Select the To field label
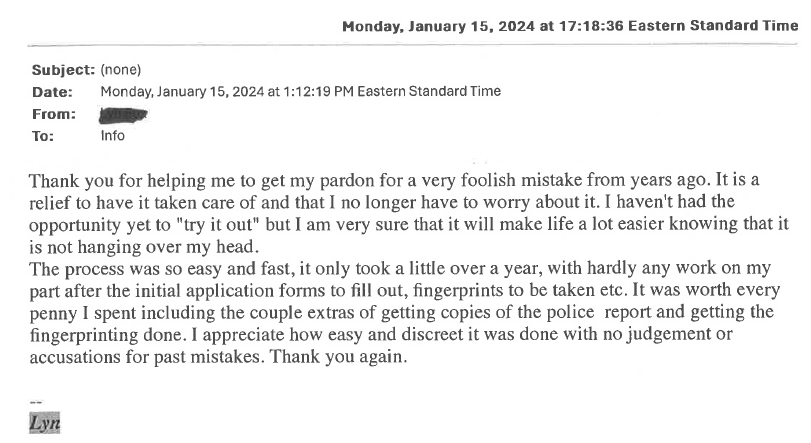This screenshot has width=811, height=443. 43,136
